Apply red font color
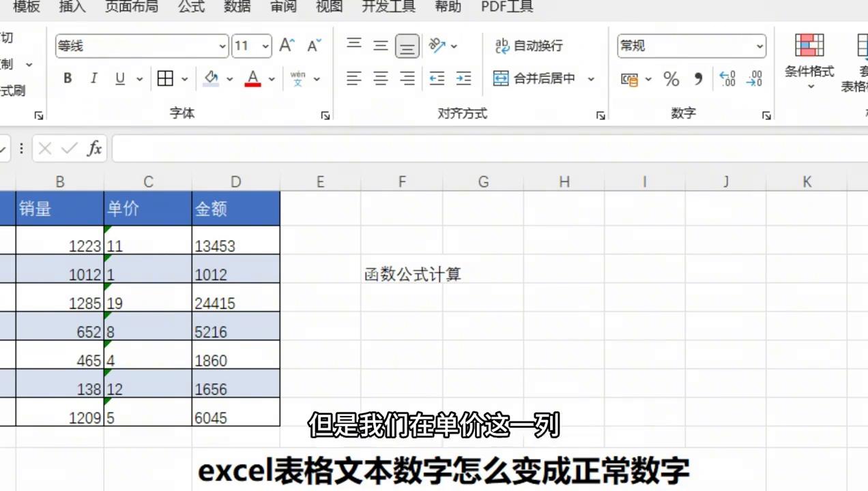 pos(253,78)
